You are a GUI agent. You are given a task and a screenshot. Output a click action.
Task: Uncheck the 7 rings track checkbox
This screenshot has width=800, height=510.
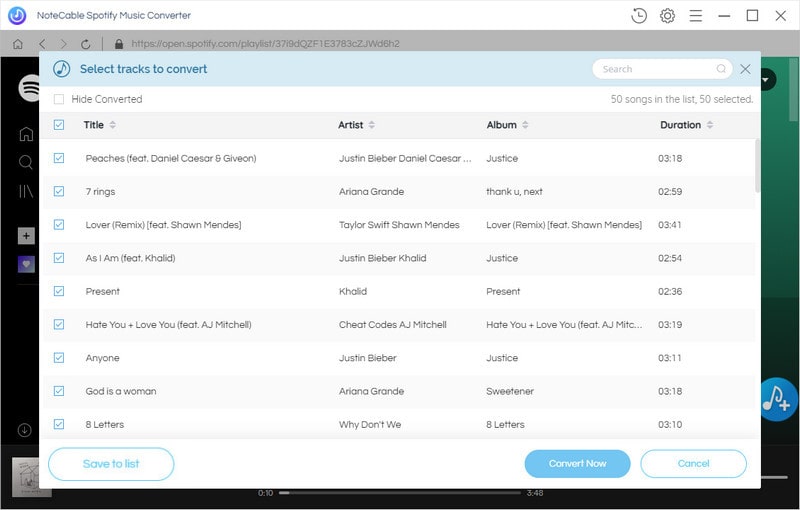tap(59, 191)
